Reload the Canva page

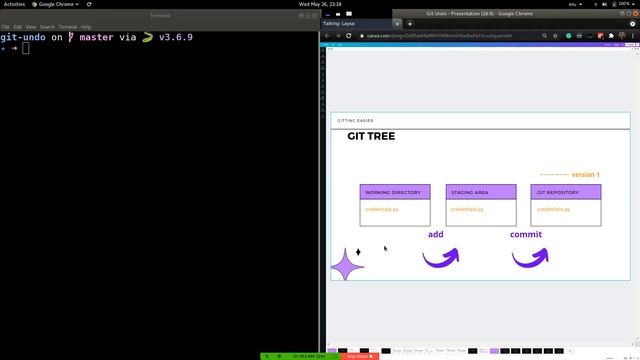[349, 36]
